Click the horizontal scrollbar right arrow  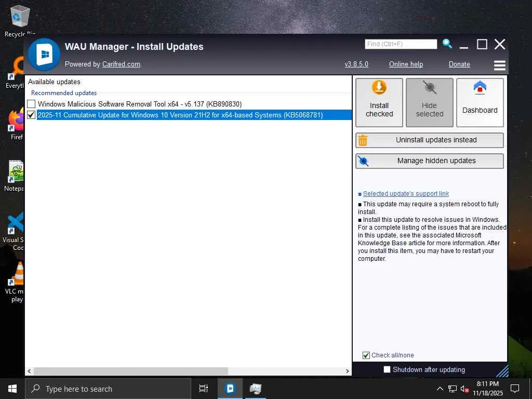click(x=348, y=371)
